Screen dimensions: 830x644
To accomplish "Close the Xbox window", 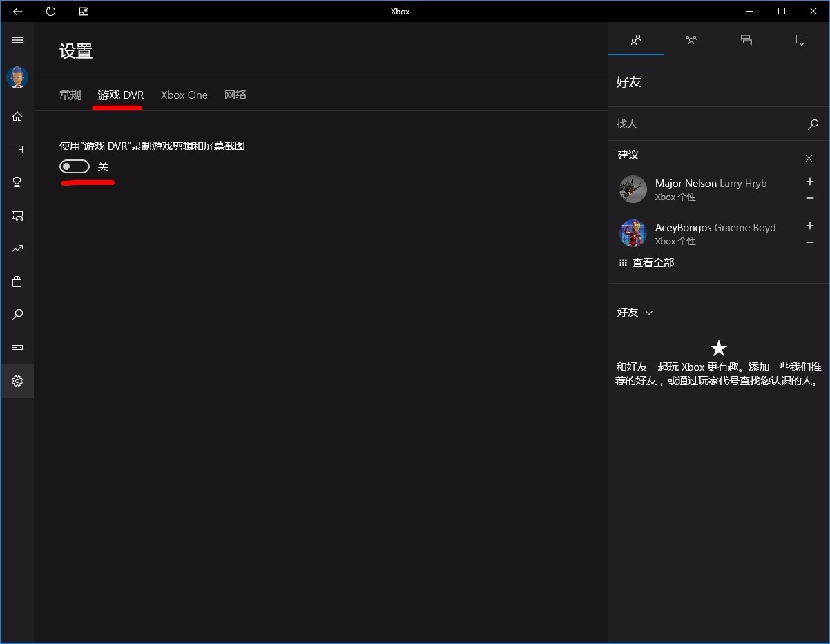I will (x=813, y=11).
